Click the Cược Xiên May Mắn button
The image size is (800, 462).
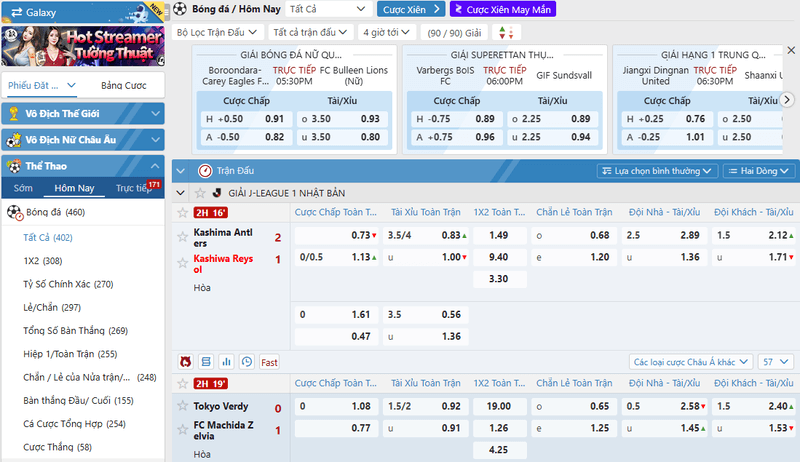point(503,9)
